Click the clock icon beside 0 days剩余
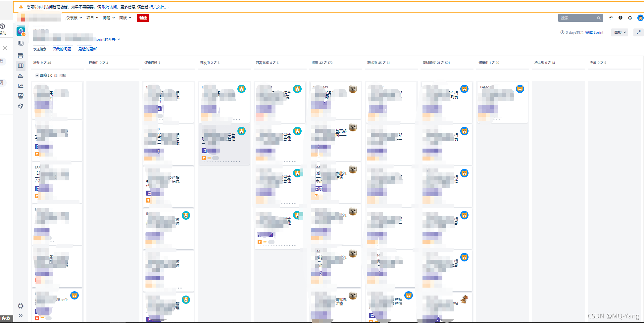The image size is (644, 323). tap(562, 32)
